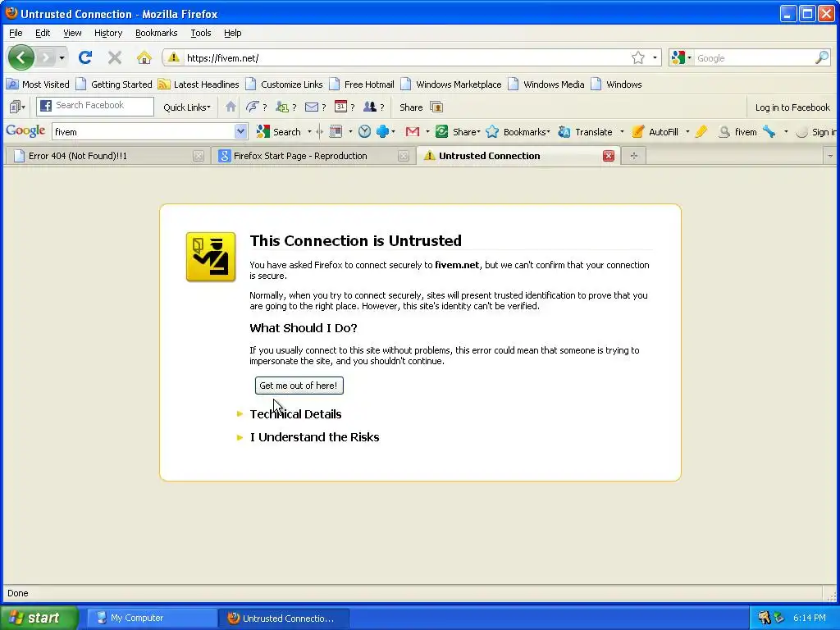The height and width of the screenshot is (630, 840).
Task: Open the Google toolbar Bookmarks dropdown
Action: 518,132
